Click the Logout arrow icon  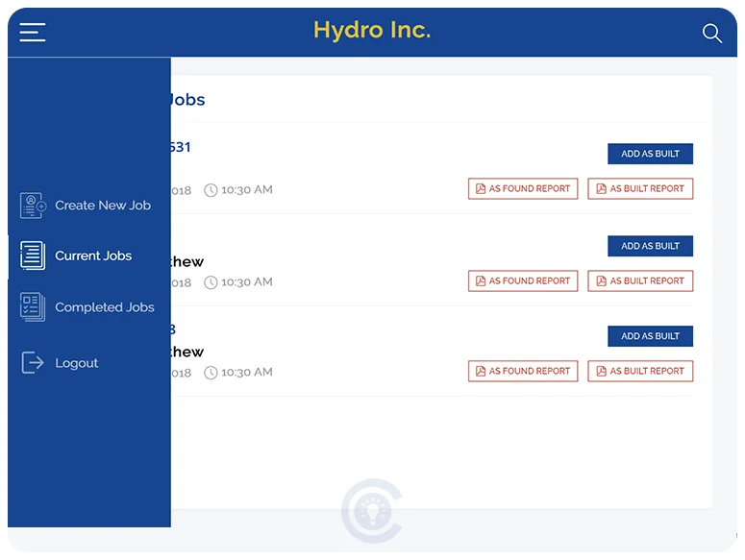[33, 363]
